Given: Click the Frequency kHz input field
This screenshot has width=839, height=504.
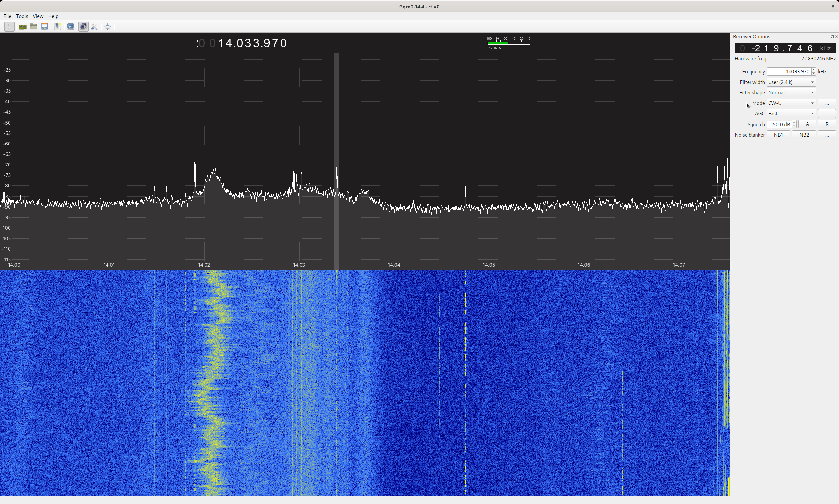Looking at the screenshot, I should pyautogui.click(x=789, y=72).
